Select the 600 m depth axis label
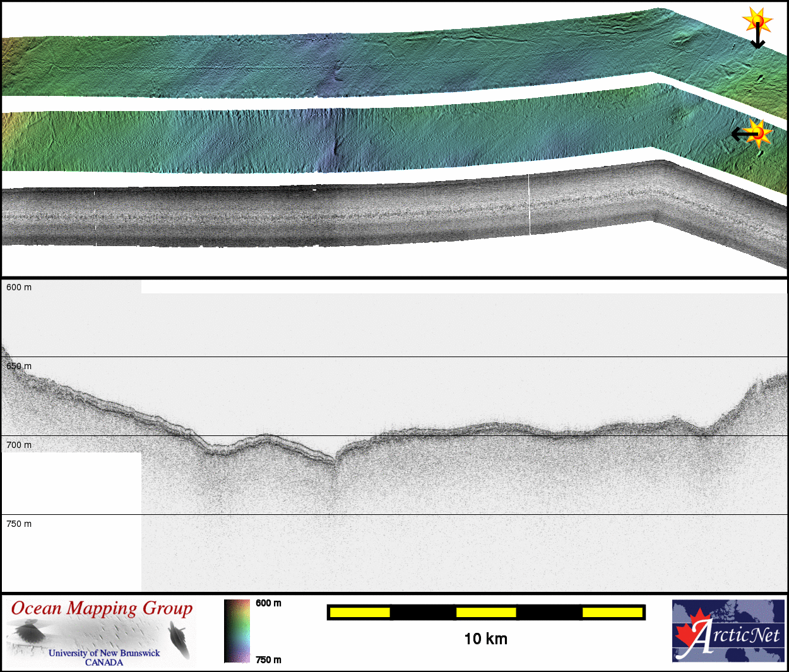The height and width of the screenshot is (672, 789). pyautogui.click(x=19, y=287)
